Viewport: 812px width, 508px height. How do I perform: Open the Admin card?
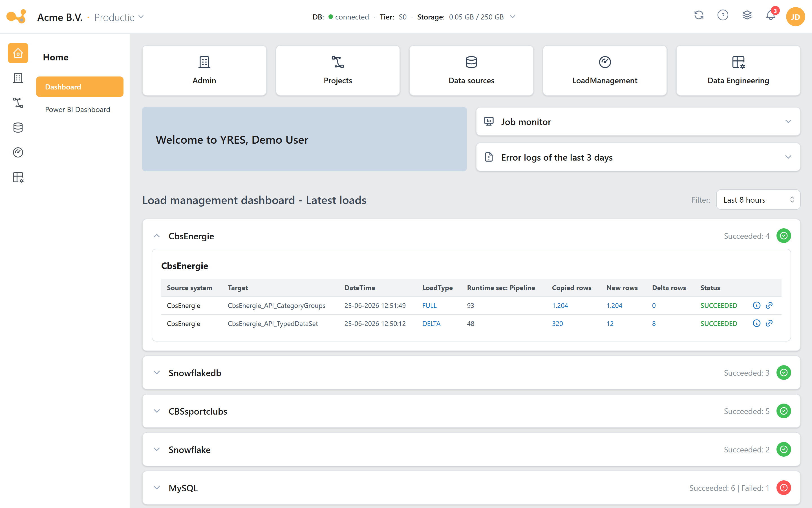[204, 71]
